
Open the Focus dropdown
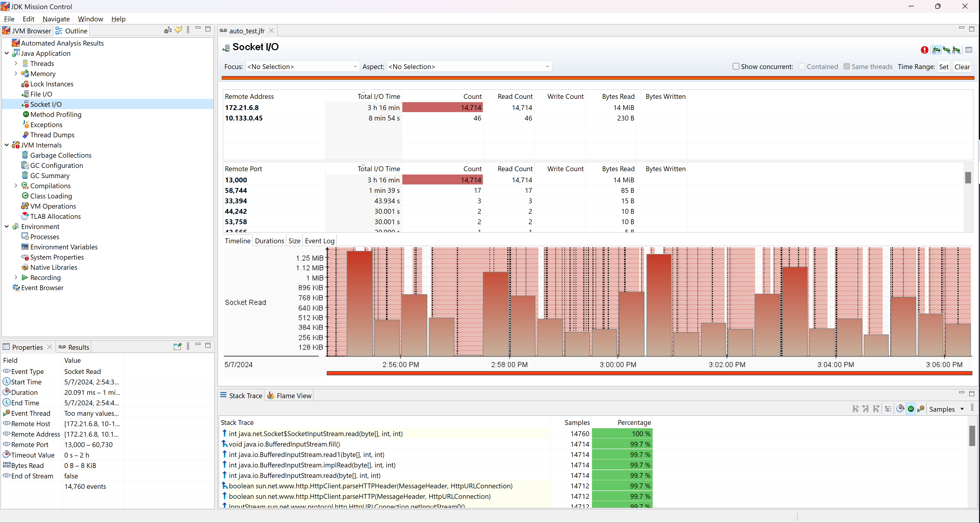(302, 66)
